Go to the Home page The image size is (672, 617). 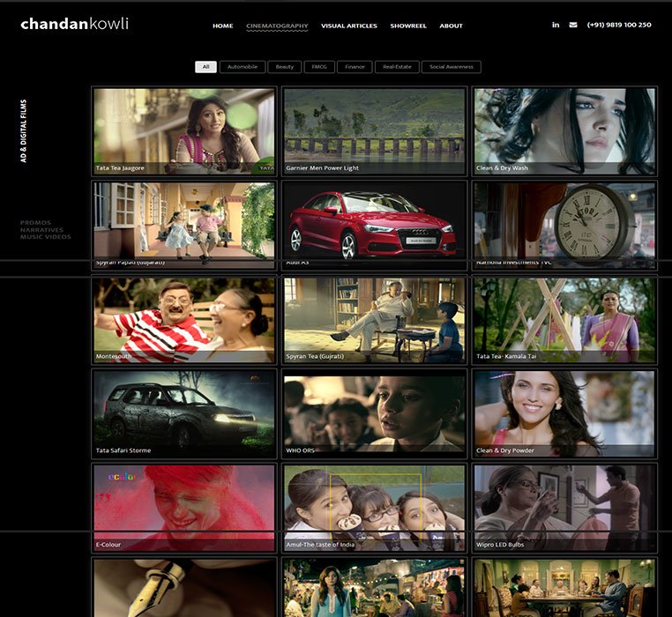click(222, 26)
